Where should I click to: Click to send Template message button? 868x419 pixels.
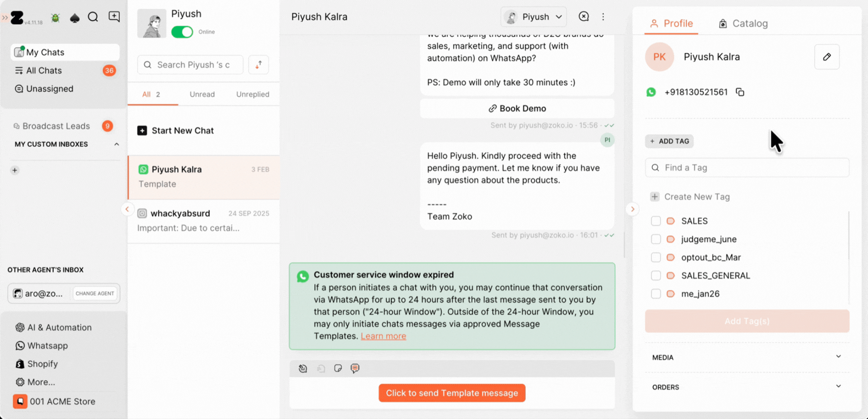(x=452, y=393)
